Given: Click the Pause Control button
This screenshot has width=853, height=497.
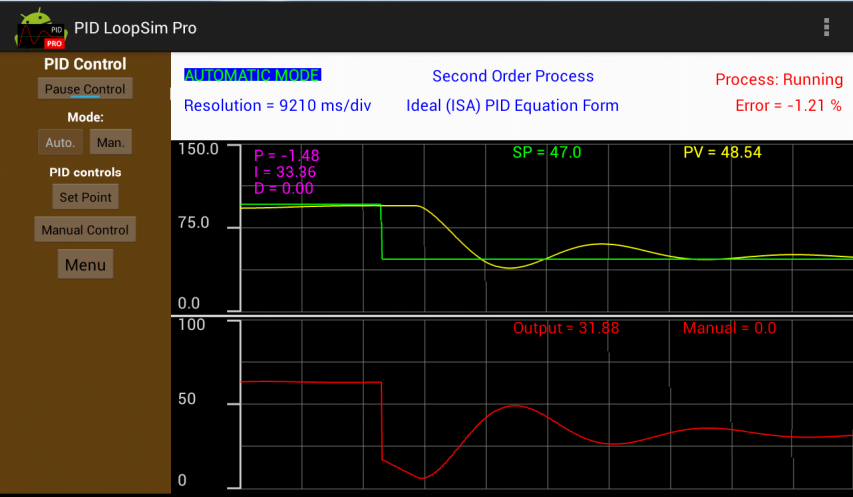Looking at the screenshot, I should pyautogui.click(x=85, y=89).
